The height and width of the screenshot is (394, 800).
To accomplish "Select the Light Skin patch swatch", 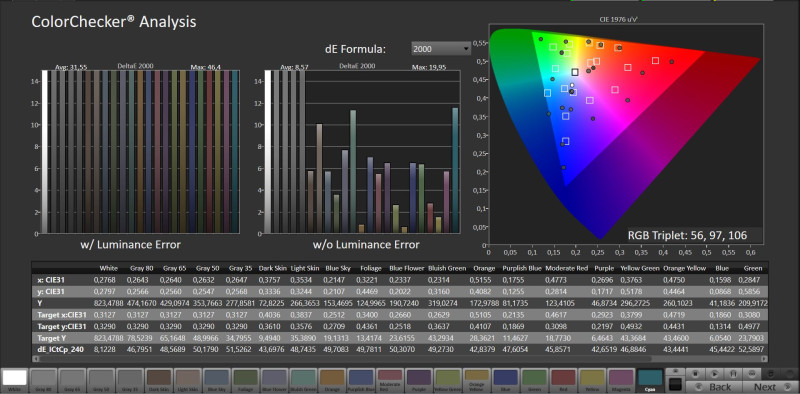I will click(188, 380).
